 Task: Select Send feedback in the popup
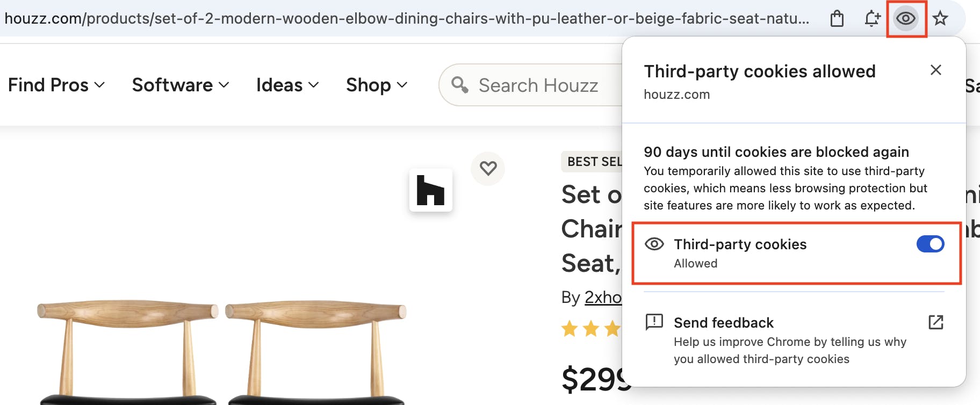[724, 323]
